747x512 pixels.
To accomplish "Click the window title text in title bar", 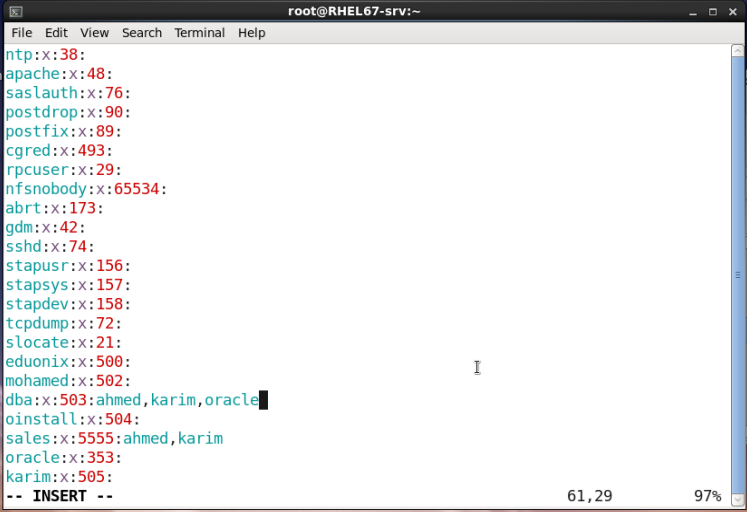I will point(375,11).
